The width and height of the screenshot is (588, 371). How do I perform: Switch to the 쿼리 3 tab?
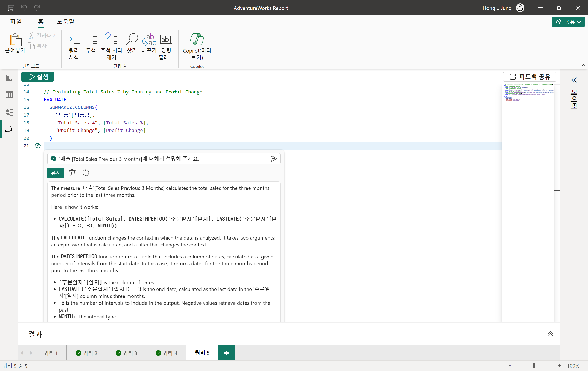(126, 353)
